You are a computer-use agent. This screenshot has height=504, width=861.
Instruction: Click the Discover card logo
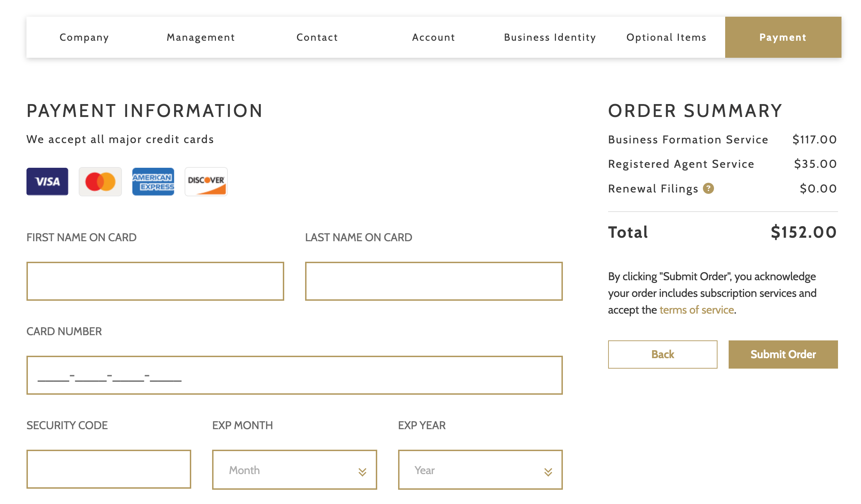tap(206, 181)
